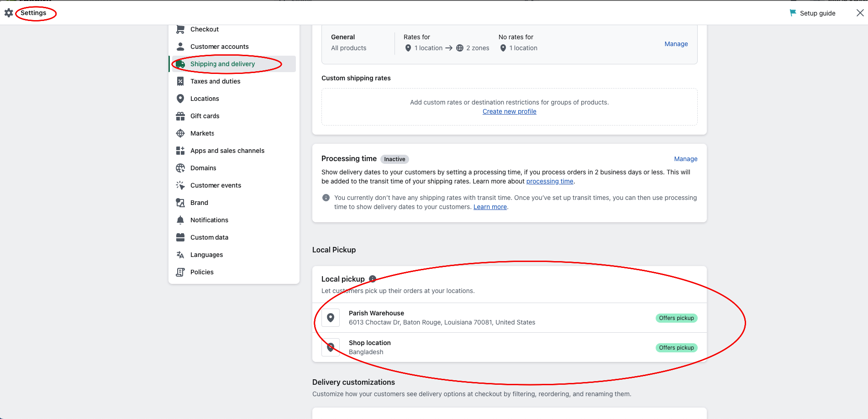Click Offers pickup badge for Shop location
The height and width of the screenshot is (419, 868).
[676, 348]
